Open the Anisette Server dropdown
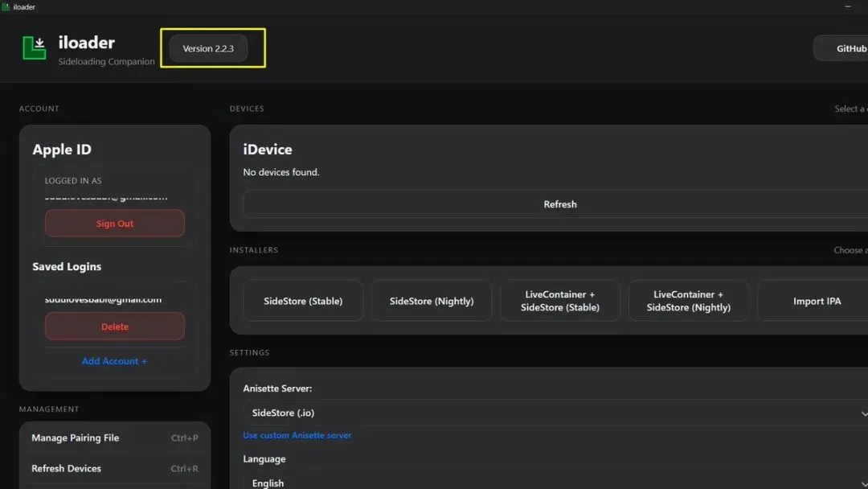This screenshot has width=868, height=489. (x=556, y=413)
